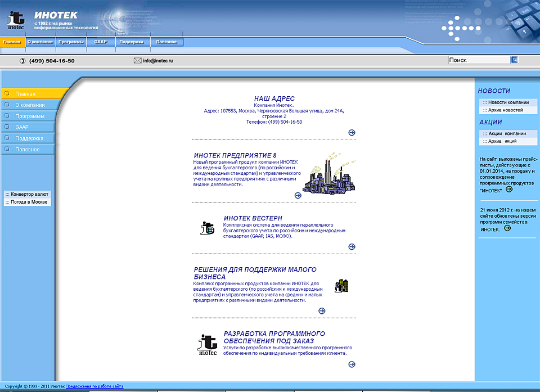Click the square bullet next to sidebar Полезное

point(7,149)
